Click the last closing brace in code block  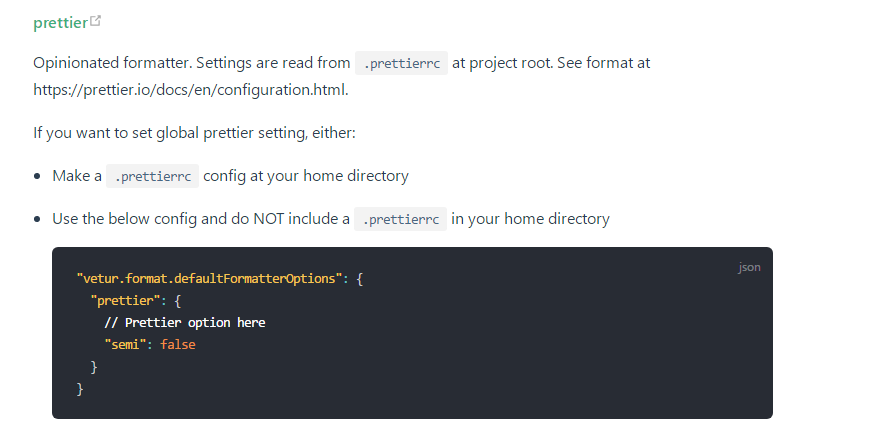click(80, 388)
